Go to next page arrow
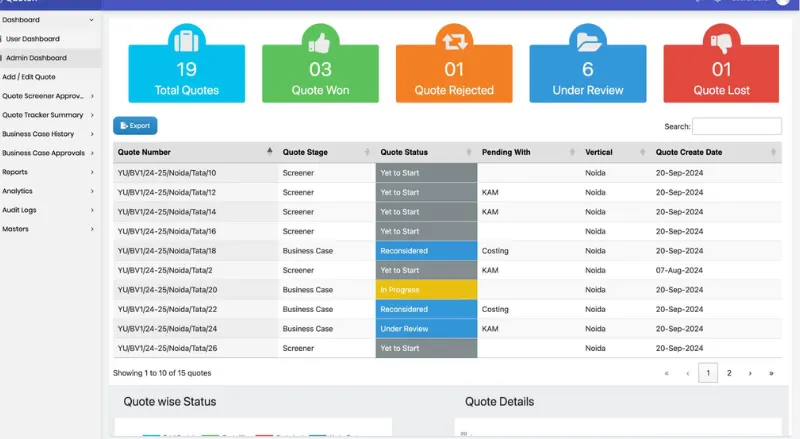The width and height of the screenshot is (800, 439). coord(750,373)
